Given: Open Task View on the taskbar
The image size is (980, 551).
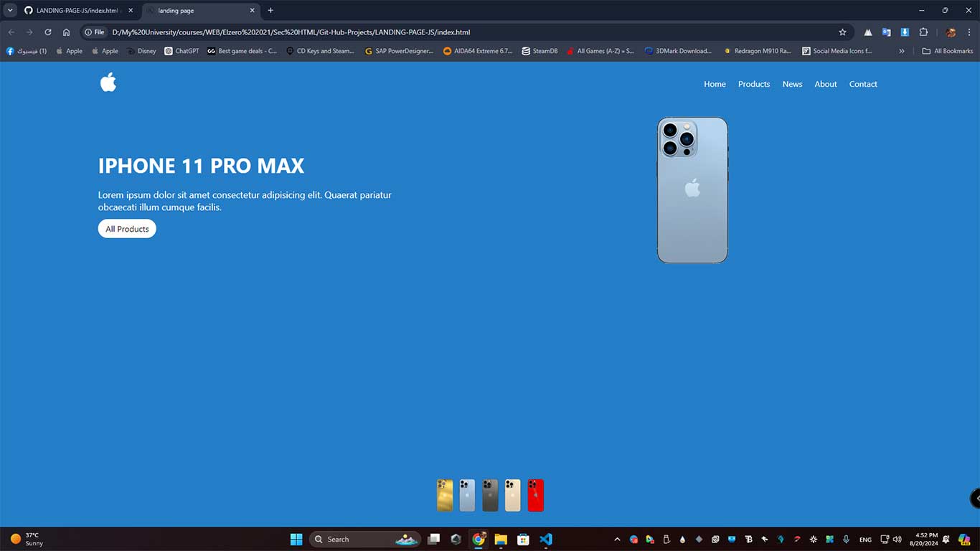Looking at the screenshot, I should [433, 540].
